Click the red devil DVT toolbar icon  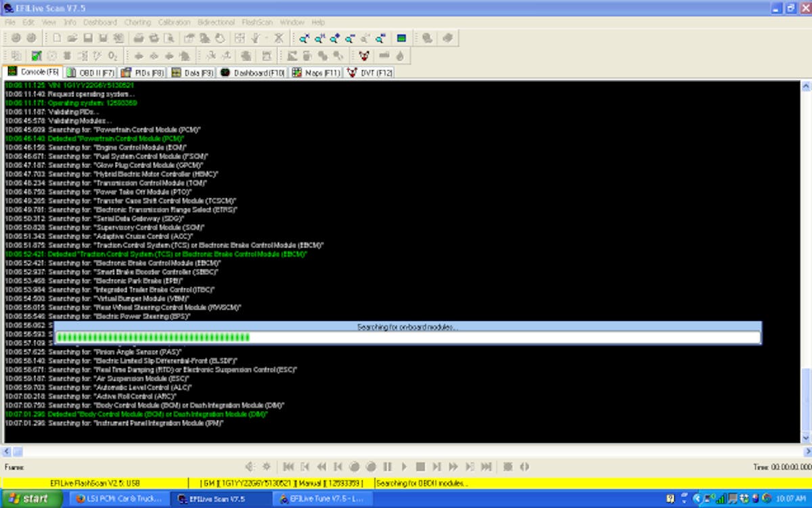pyautogui.click(x=364, y=56)
